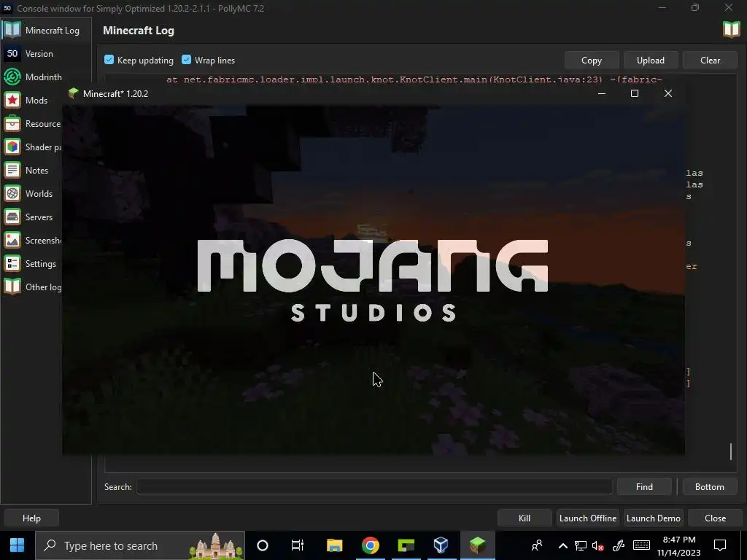
Task: Open Google Chrome from taskbar
Action: (x=370, y=545)
